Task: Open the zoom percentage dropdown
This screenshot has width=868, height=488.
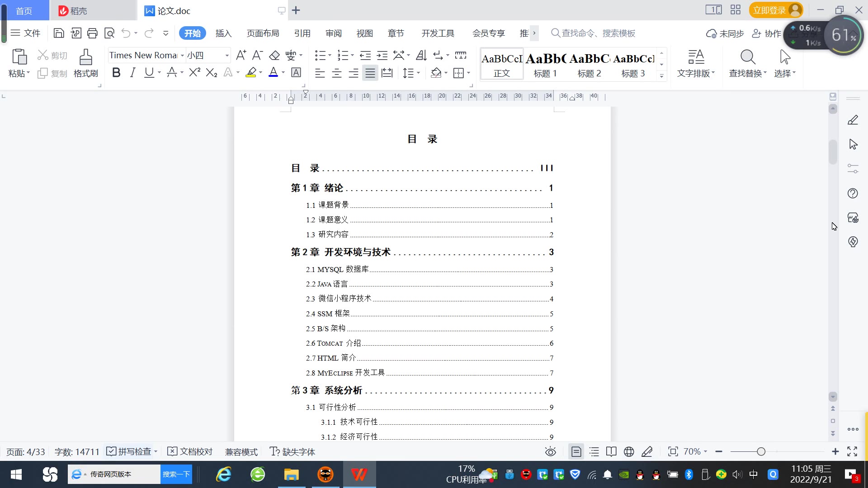Action: [705, 451]
